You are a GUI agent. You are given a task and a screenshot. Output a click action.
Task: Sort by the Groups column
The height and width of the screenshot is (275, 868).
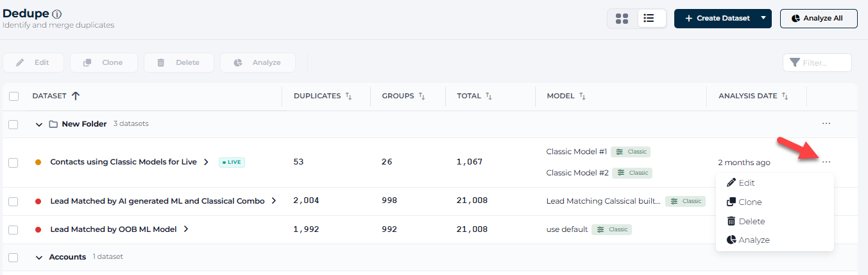pyautogui.click(x=422, y=96)
